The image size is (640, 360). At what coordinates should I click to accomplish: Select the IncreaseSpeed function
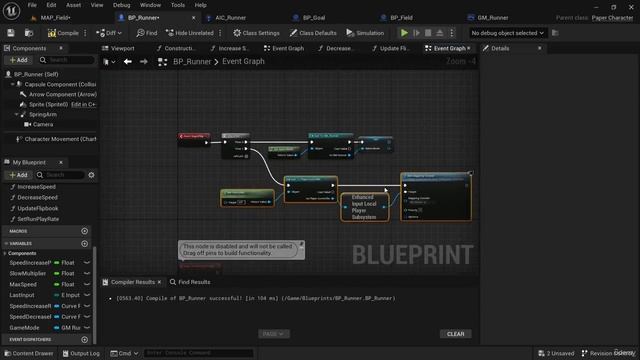(x=36, y=187)
